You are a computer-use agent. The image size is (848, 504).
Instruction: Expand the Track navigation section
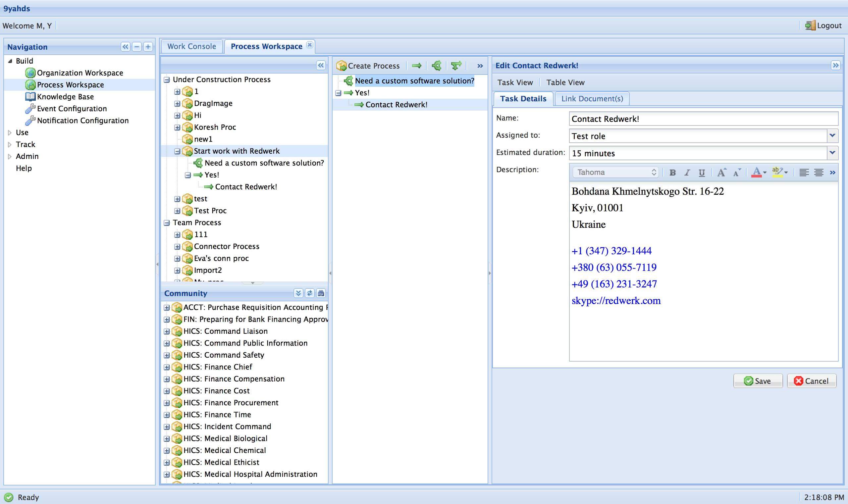[10, 144]
